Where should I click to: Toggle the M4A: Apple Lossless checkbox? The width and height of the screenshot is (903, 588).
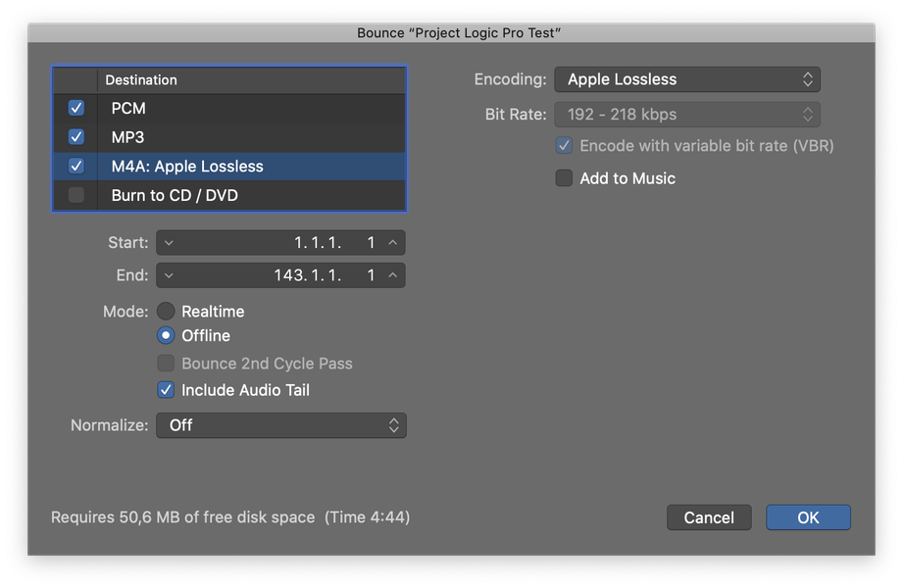[76, 167]
